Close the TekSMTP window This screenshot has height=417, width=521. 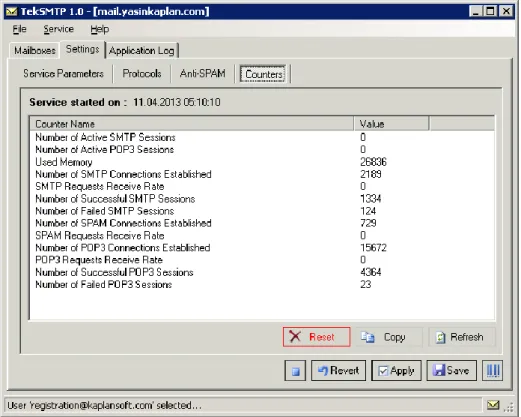[506, 11]
